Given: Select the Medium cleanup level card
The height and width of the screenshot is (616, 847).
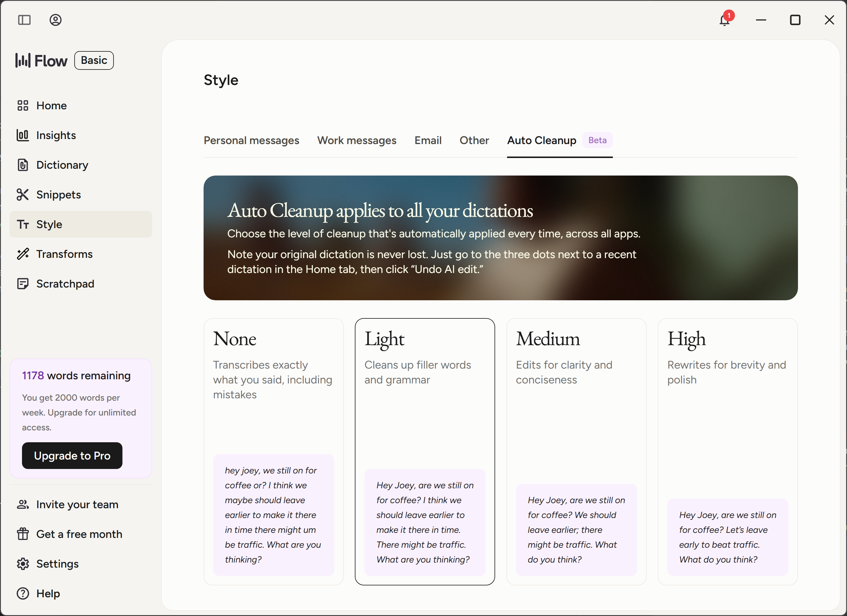Looking at the screenshot, I should tap(576, 451).
